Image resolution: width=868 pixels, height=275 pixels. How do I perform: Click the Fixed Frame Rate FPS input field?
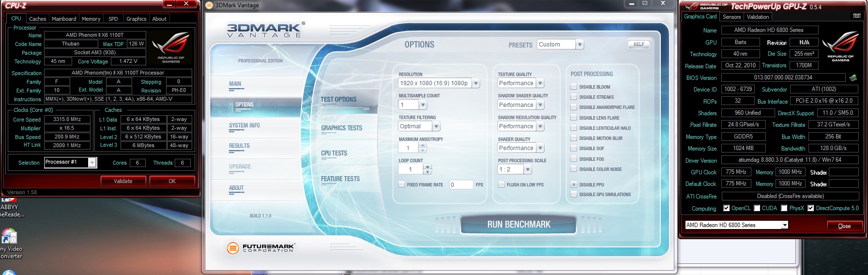click(x=460, y=184)
